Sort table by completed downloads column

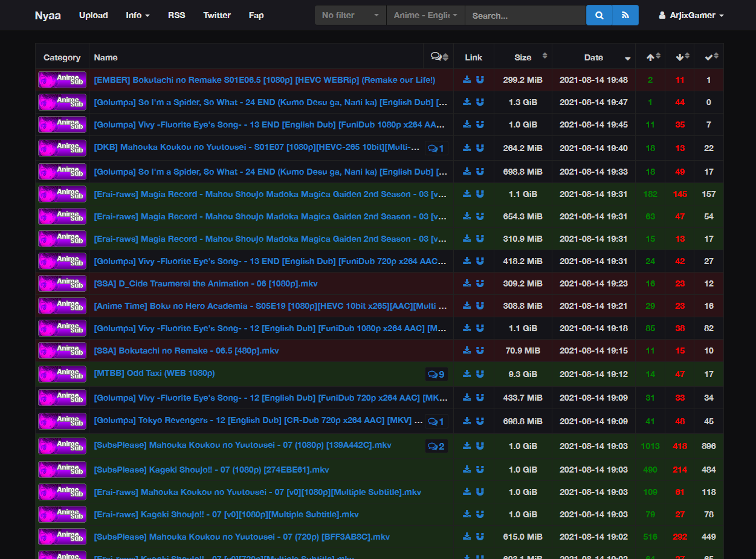tap(709, 57)
